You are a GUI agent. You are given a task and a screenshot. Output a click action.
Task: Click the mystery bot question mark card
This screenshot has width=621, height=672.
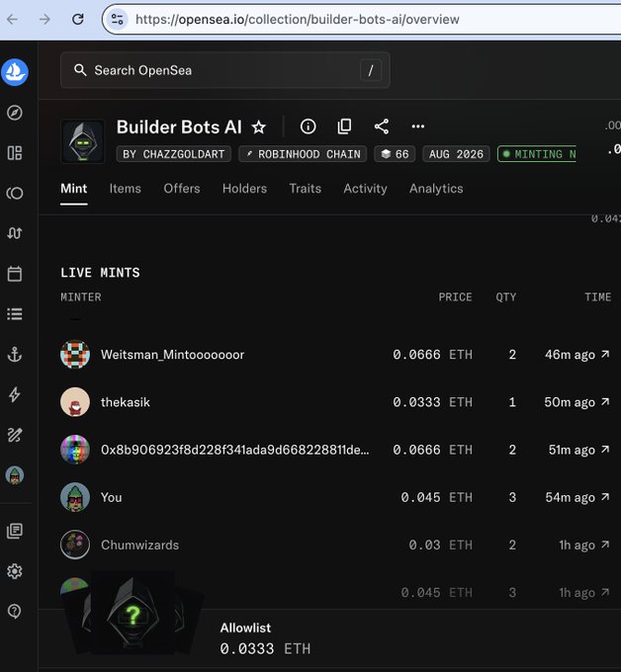133,614
